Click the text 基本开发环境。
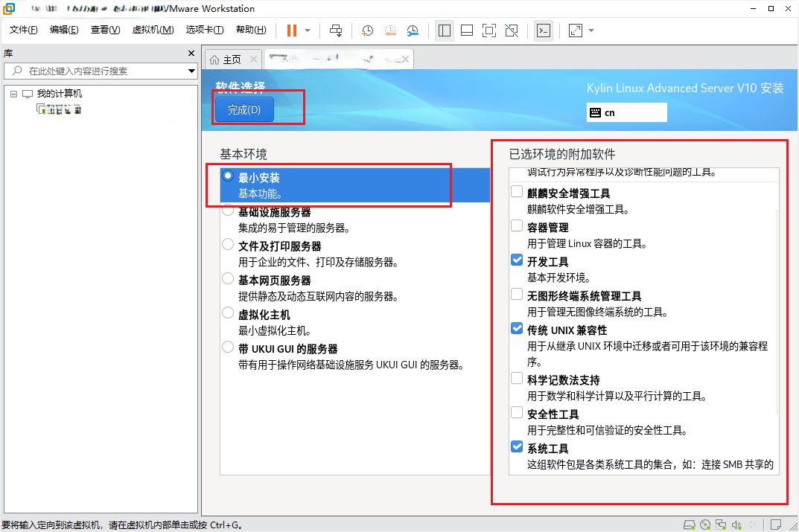 pyautogui.click(x=558, y=278)
